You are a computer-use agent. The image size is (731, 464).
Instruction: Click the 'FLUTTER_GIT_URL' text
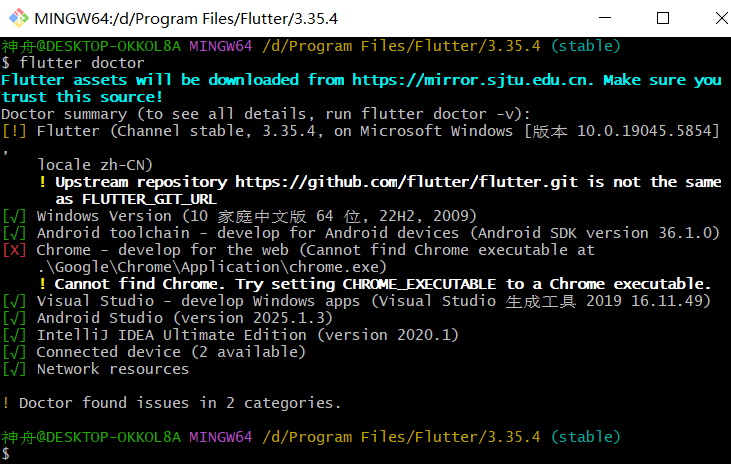coord(149,200)
